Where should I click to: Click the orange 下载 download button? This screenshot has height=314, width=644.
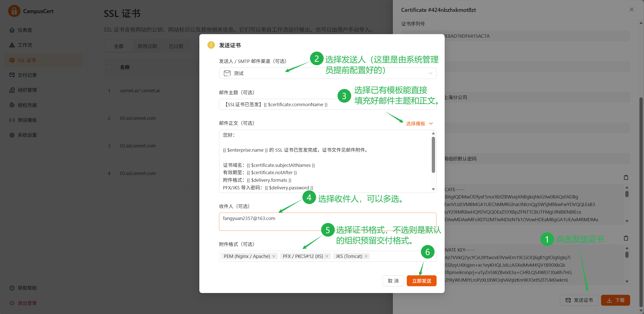pos(615,300)
